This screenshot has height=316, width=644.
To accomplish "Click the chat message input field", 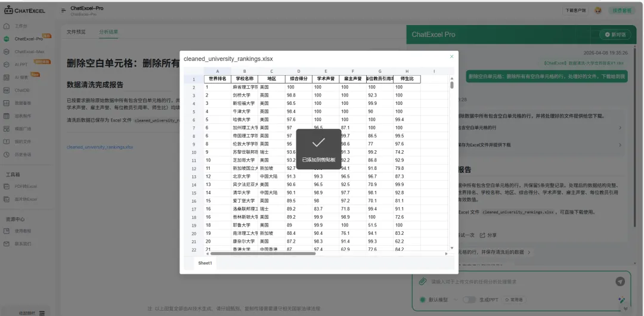I will (519, 281).
